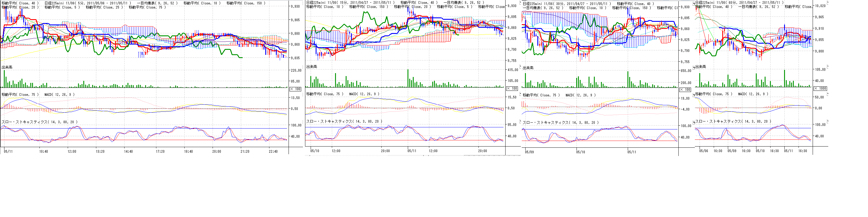Click the × 1000 scale box on 60分 chart
The height and width of the screenshot is (217, 868).
pos(820,88)
